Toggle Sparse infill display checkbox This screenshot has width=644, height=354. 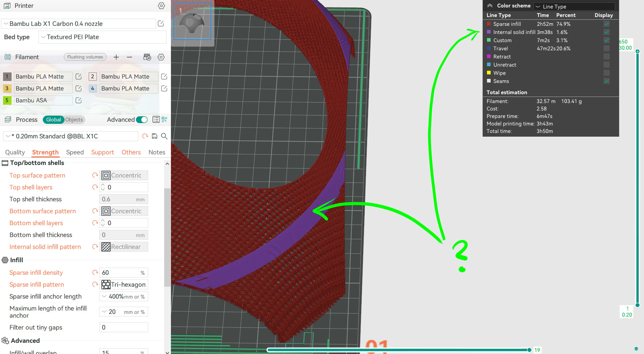click(x=607, y=24)
